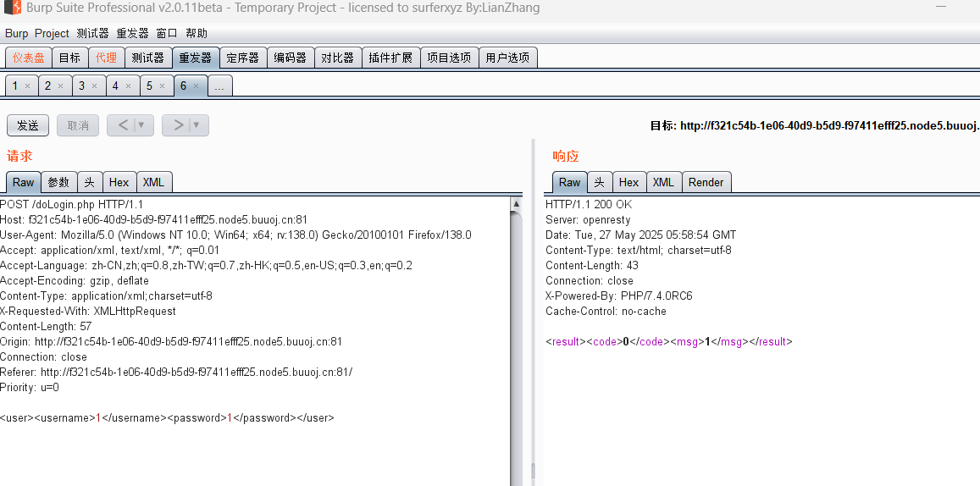Click the POST /doLogin.php request line

(x=72, y=204)
